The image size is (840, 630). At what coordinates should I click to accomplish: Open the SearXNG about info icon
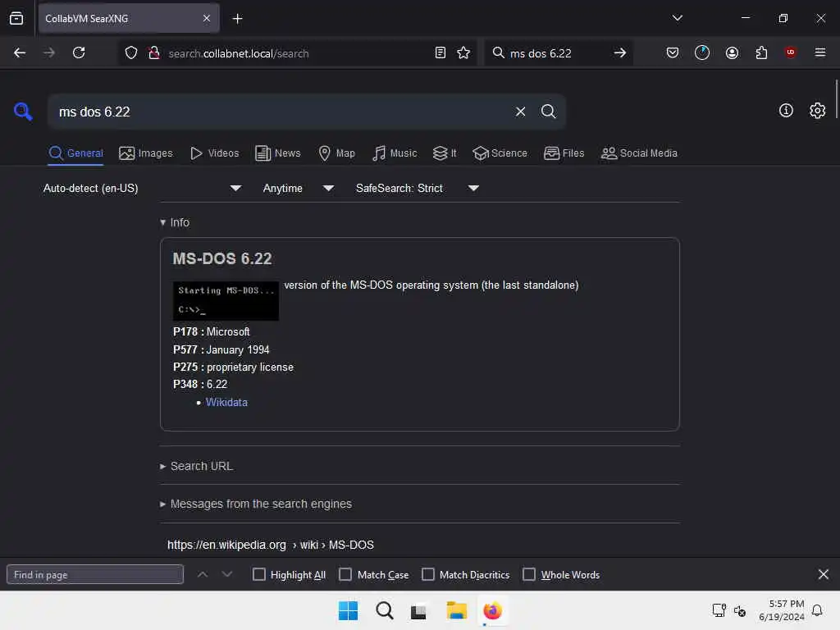click(x=786, y=111)
